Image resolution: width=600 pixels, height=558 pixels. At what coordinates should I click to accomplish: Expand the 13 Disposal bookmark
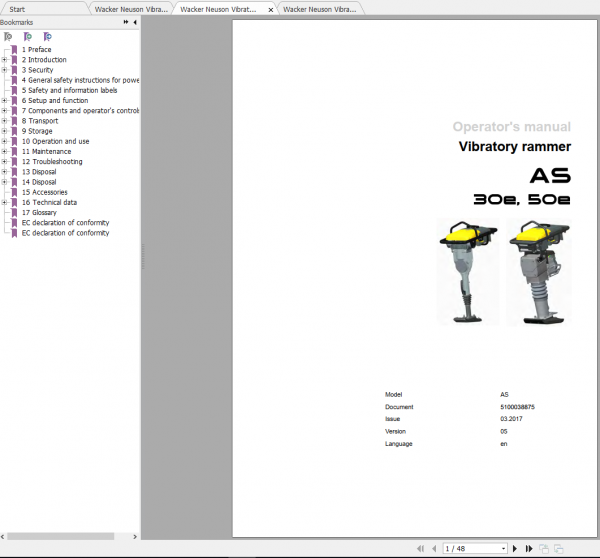(4, 172)
